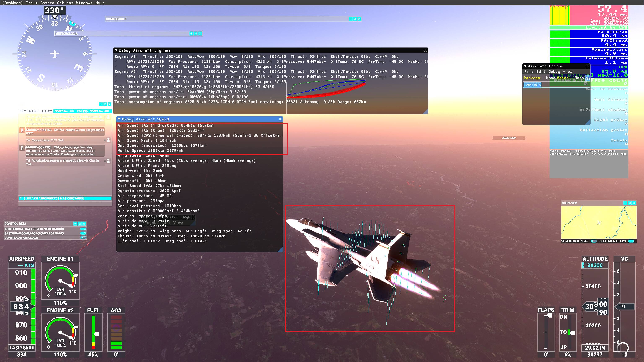Click tower icon beside 'contacto radar' ATC message

[22, 148]
